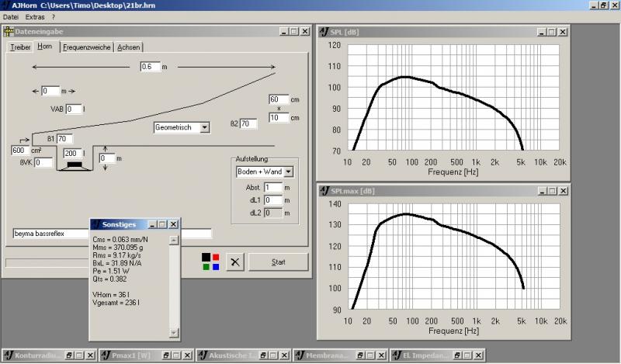Click the horn length field showing 0.6
The image size is (621, 364).
[149, 67]
